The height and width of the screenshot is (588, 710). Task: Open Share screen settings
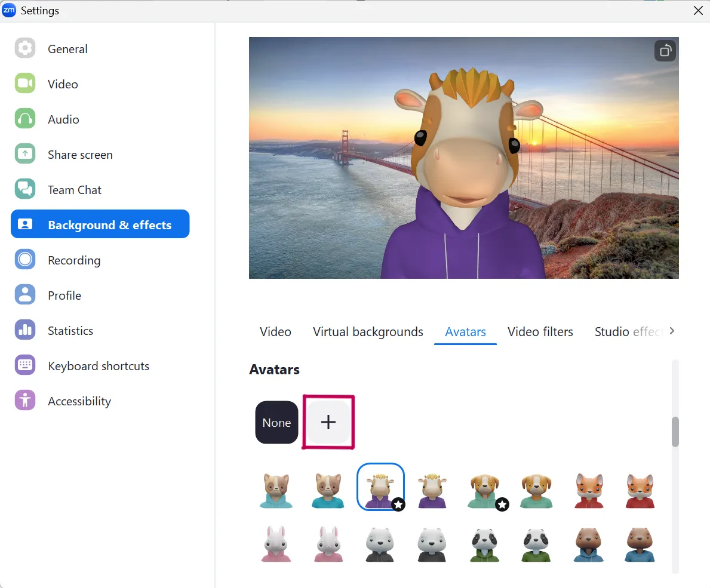pos(80,155)
